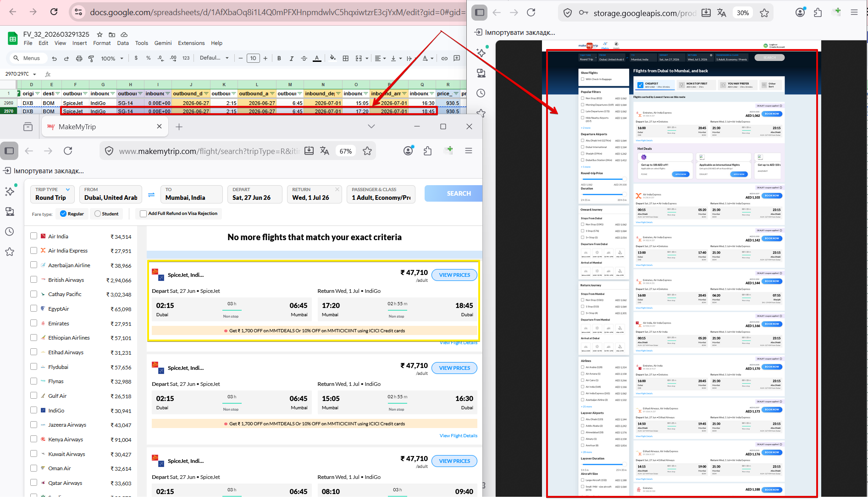Screen dimensions: 868x500
Task: View prices for flight returning 15:05
Action: [x=454, y=368]
